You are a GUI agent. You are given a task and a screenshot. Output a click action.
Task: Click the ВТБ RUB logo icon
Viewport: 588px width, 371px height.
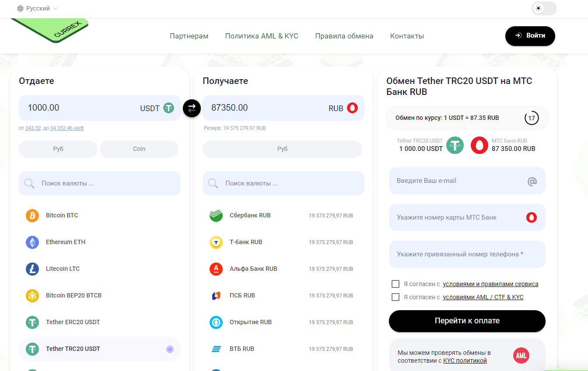(216, 349)
